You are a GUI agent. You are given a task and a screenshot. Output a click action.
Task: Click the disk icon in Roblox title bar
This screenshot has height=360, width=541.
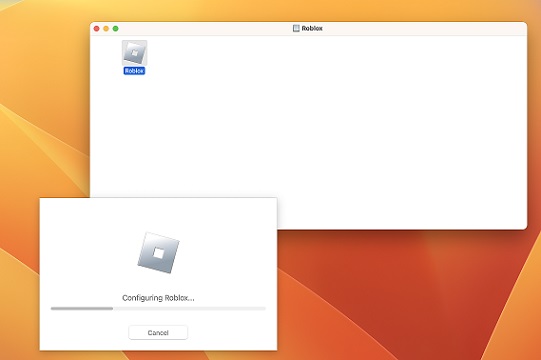click(296, 28)
